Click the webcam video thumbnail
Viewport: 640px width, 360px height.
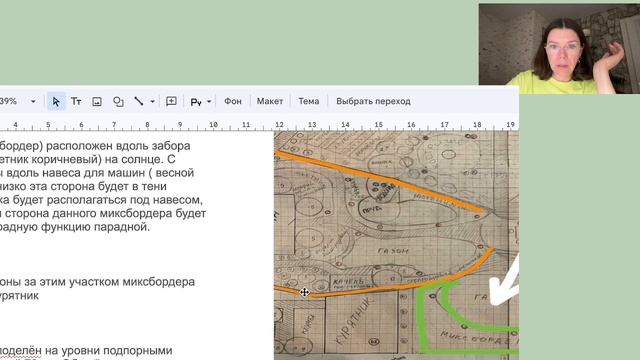[x=559, y=49]
